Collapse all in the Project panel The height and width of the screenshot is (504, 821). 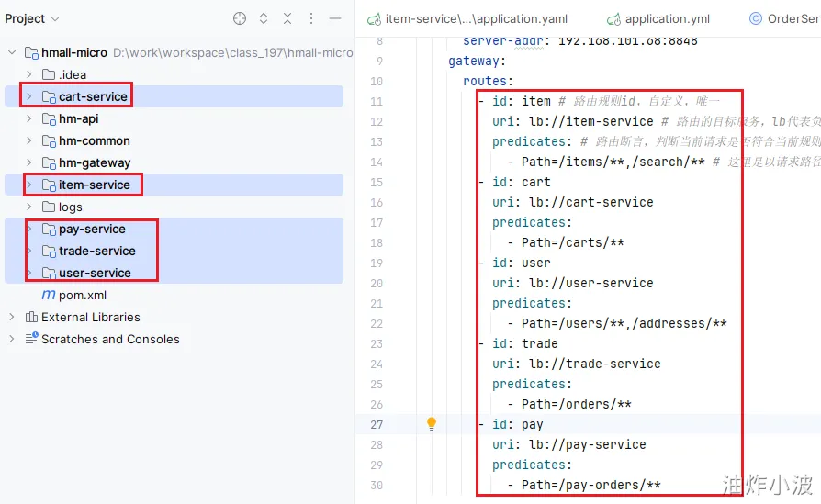click(x=287, y=18)
